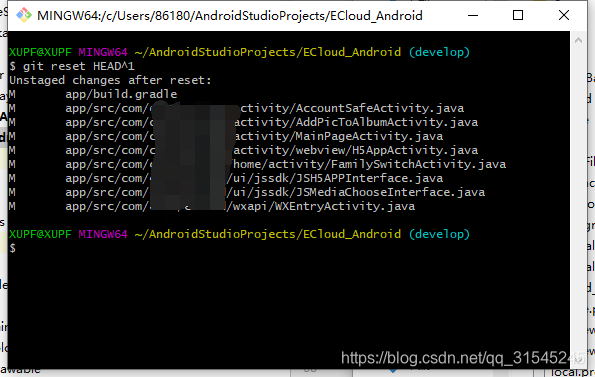Click the 'Unstaged changes after reset:' line

[x=110, y=80]
